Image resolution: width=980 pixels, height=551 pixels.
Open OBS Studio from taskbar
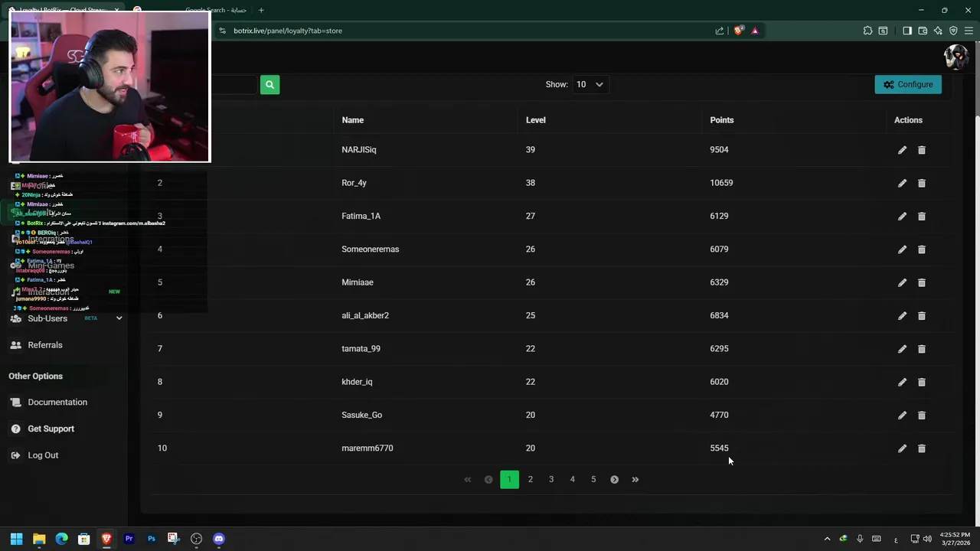pos(197,539)
